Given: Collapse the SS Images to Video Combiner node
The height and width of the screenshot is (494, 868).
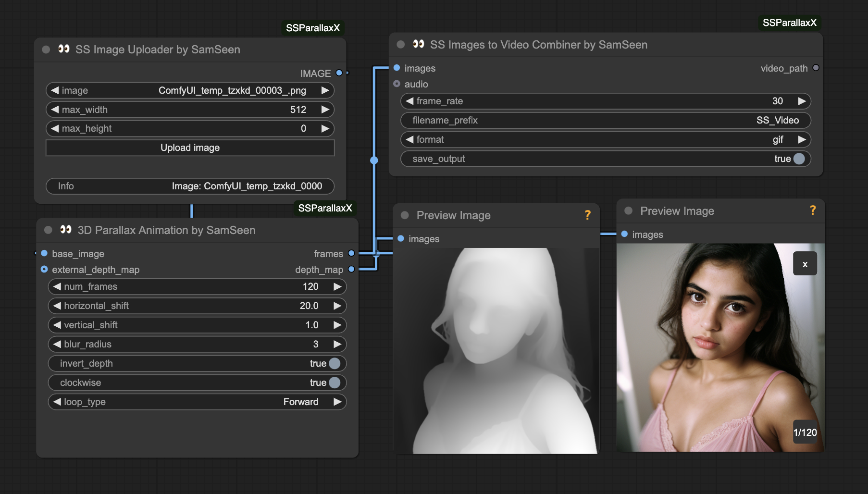Looking at the screenshot, I should (x=400, y=45).
